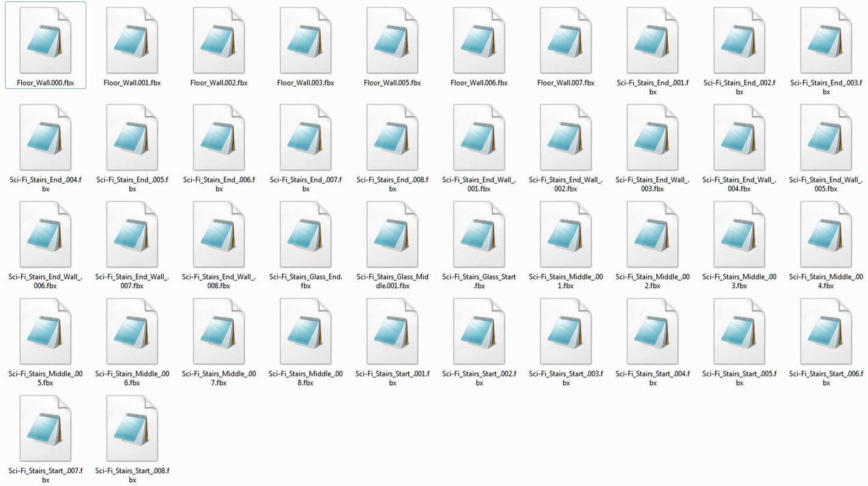Pick the Sci-Fi_Stairs_End_.005.fbx file icon
This screenshot has height=486, width=868.
(132, 137)
